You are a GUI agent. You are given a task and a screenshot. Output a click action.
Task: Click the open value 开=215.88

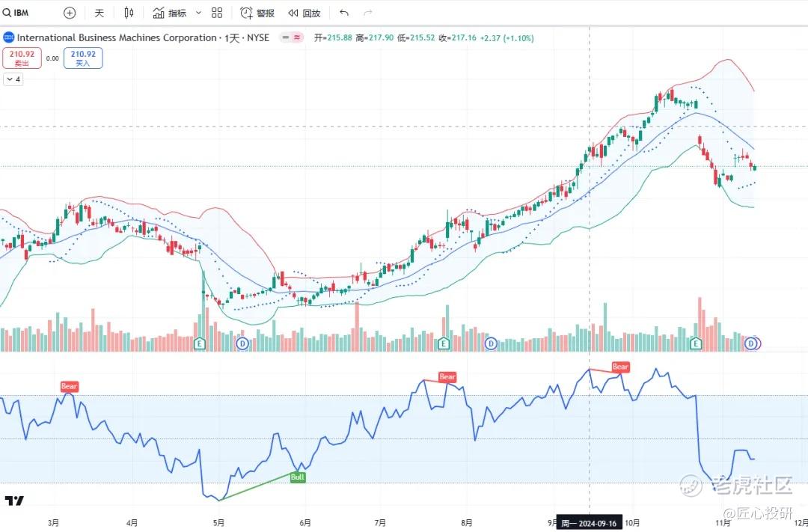(333, 37)
